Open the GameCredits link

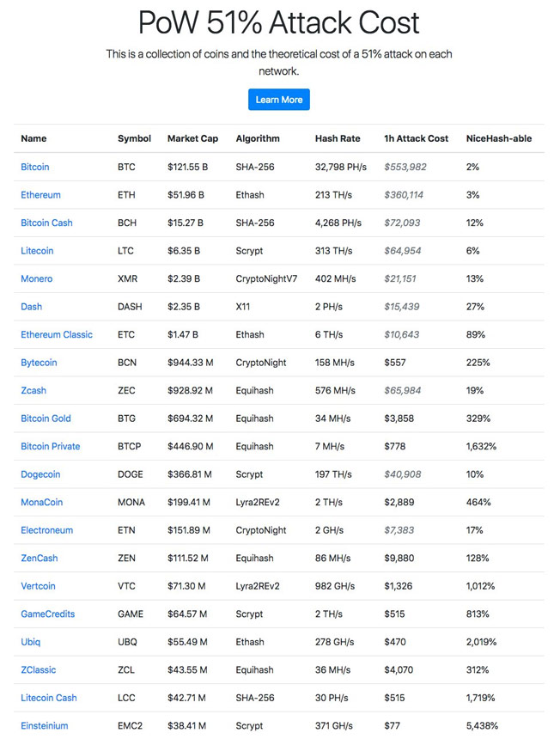pos(47,614)
